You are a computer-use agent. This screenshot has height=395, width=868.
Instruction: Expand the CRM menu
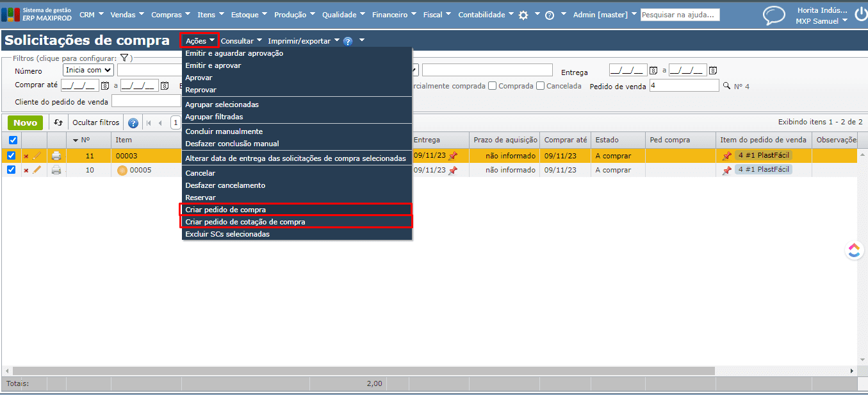92,15
